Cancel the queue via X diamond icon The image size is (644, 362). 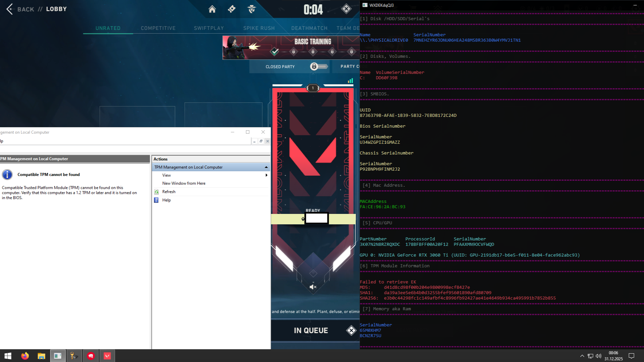[351, 330]
